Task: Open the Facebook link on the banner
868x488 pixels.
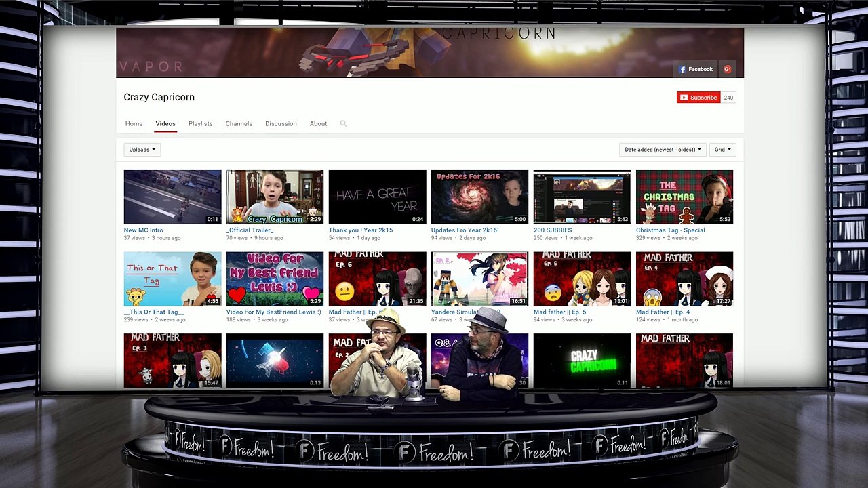Action: point(696,69)
